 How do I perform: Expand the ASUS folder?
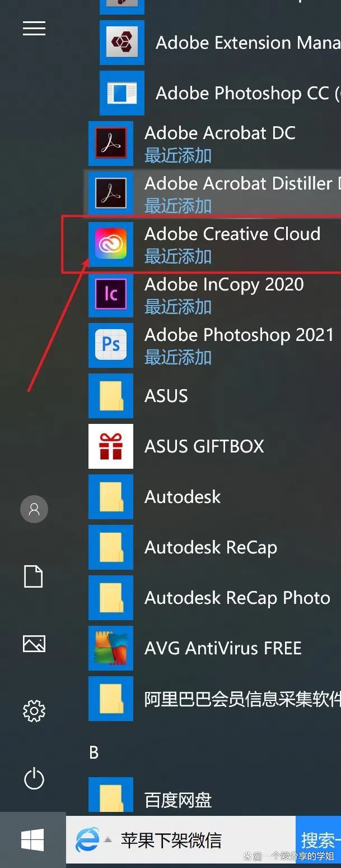click(x=166, y=395)
